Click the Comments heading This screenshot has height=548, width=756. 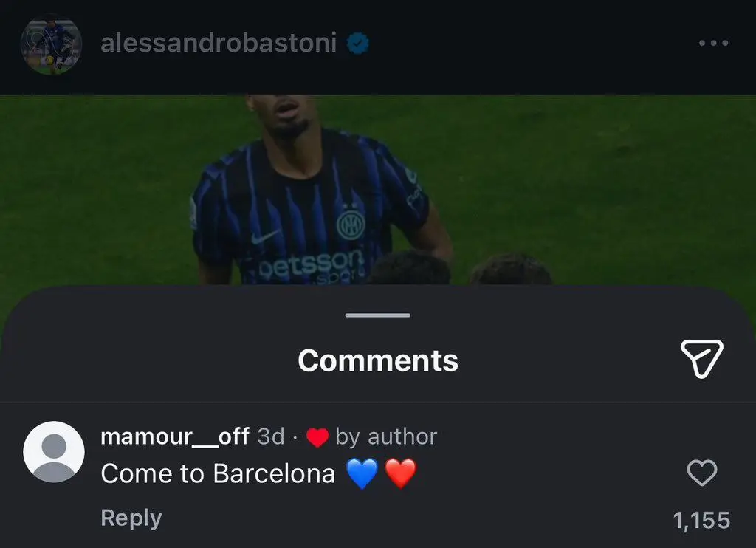click(378, 360)
